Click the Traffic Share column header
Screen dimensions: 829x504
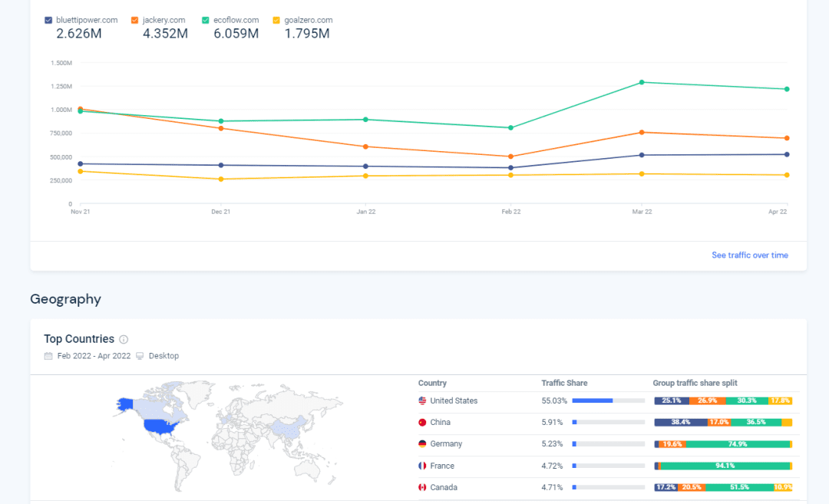[564, 383]
